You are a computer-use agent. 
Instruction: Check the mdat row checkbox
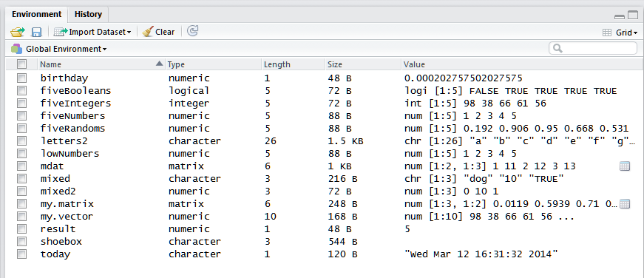point(21,166)
